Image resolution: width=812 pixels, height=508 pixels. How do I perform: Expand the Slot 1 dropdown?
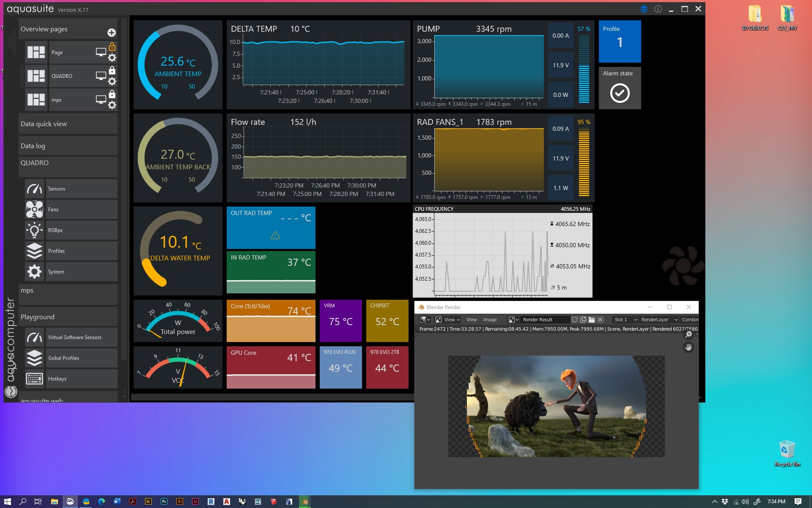625,320
